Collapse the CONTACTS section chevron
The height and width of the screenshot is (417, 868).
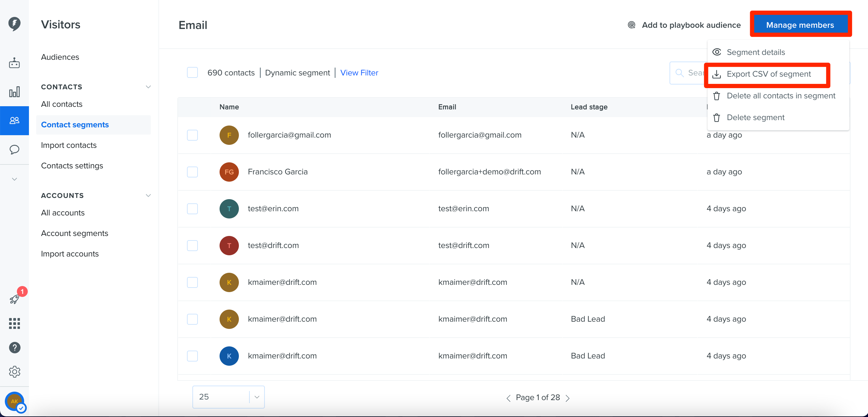click(x=148, y=87)
